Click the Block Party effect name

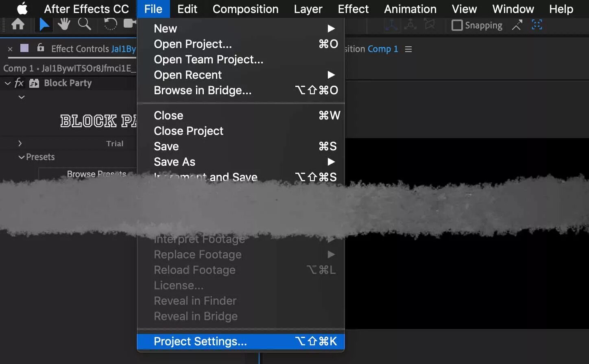(68, 83)
